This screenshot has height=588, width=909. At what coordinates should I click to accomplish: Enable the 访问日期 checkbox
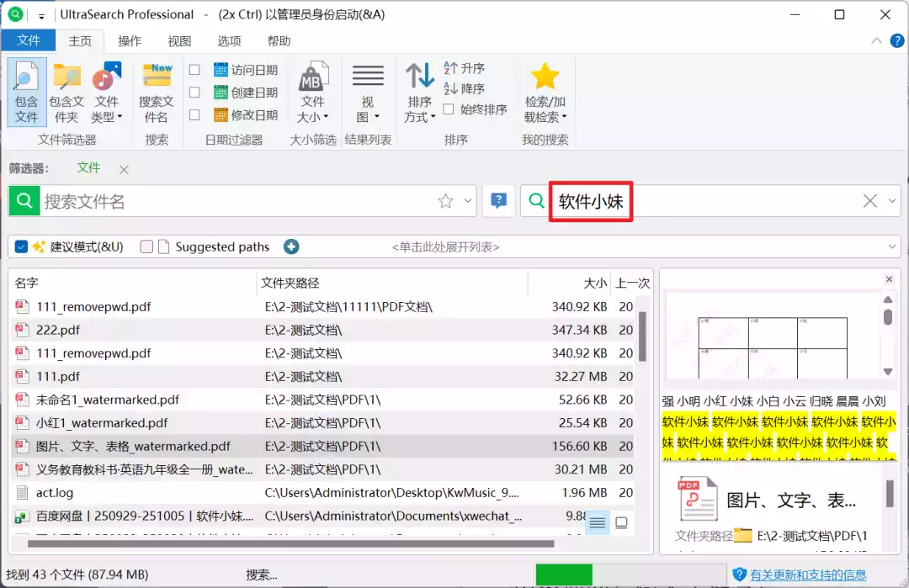pyautogui.click(x=194, y=70)
